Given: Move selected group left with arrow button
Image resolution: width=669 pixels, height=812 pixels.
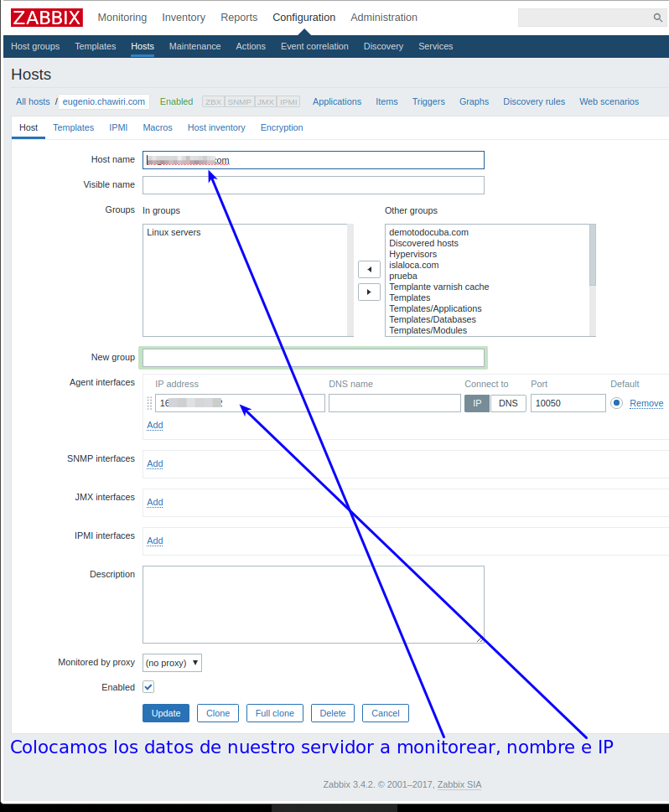Looking at the screenshot, I should pyautogui.click(x=369, y=269).
